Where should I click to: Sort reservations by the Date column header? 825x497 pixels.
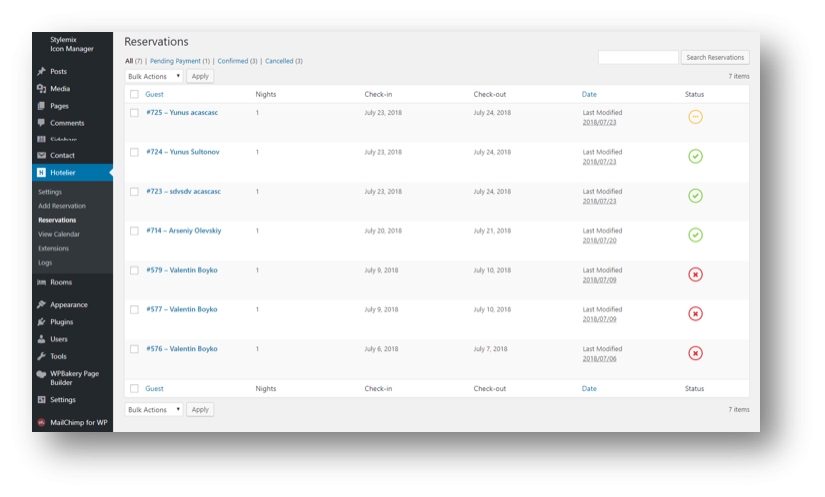[x=589, y=94]
